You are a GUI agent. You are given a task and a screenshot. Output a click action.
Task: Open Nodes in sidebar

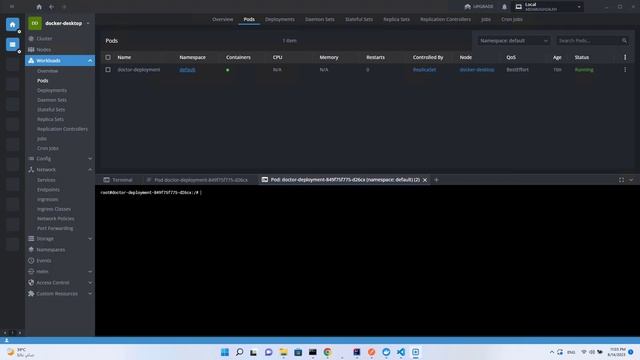click(x=44, y=49)
